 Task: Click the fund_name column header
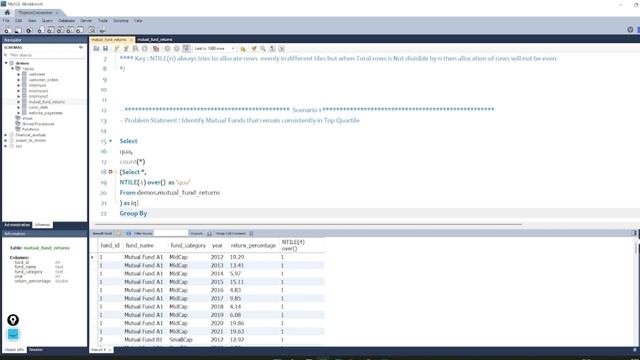(140, 246)
